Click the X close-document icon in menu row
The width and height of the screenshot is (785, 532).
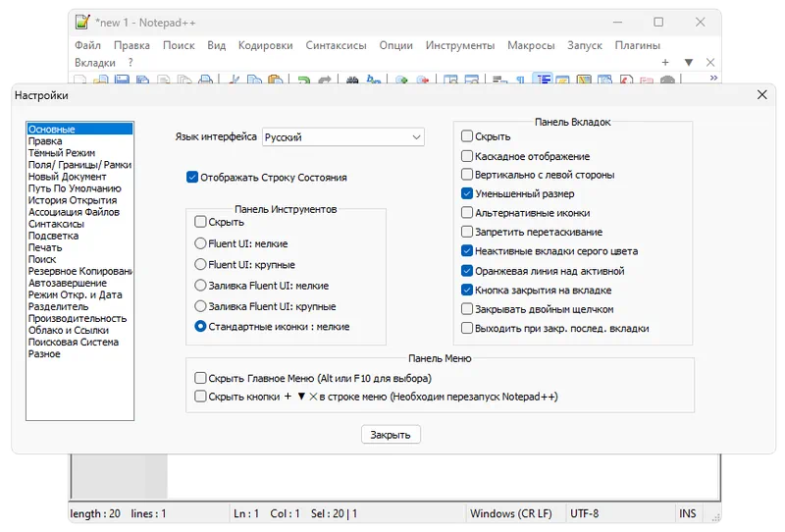(709, 62)
